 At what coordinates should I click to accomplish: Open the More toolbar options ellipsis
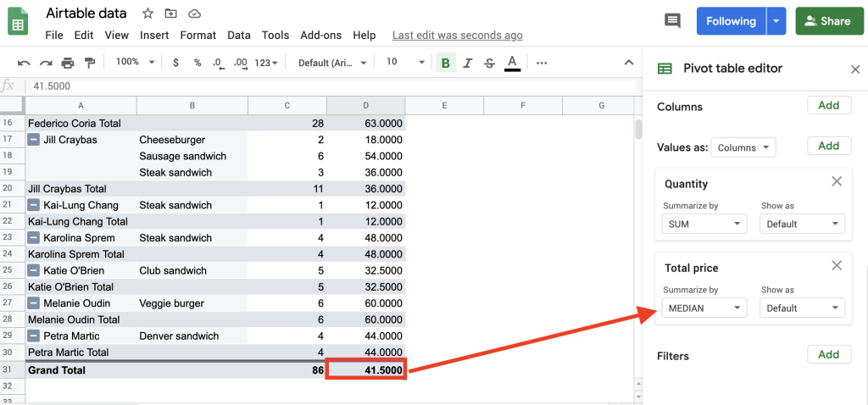click(x=542, y=63)
